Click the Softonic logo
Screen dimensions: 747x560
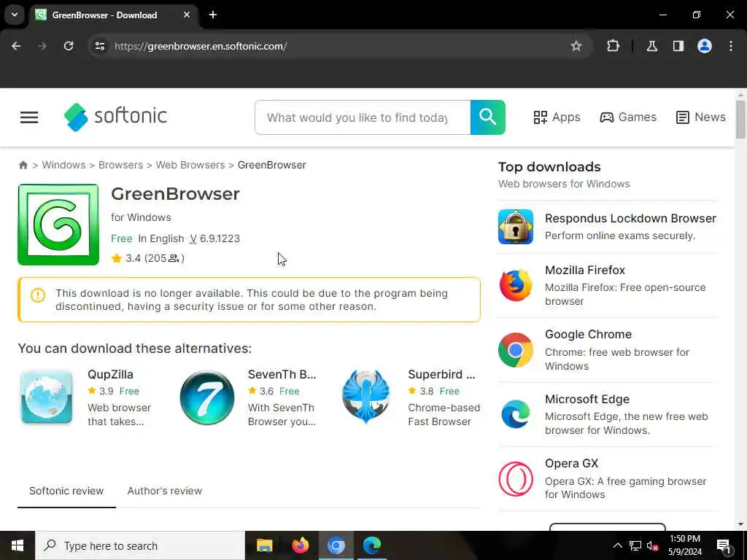pos(115,117)
